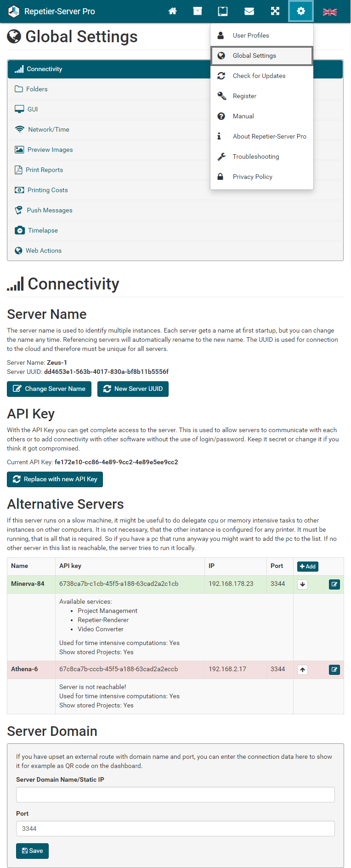Click the current API key fe172e10 value
Image resolution: width=351 pixels, height=868 pixels.
click(x=116, y=462)
